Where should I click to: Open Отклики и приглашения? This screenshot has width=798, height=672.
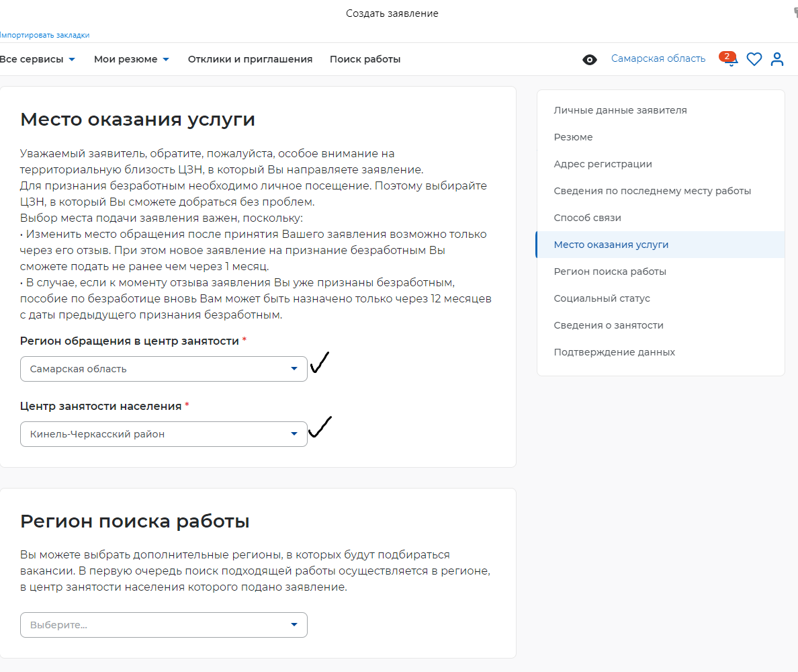click(x=250, y=59)
